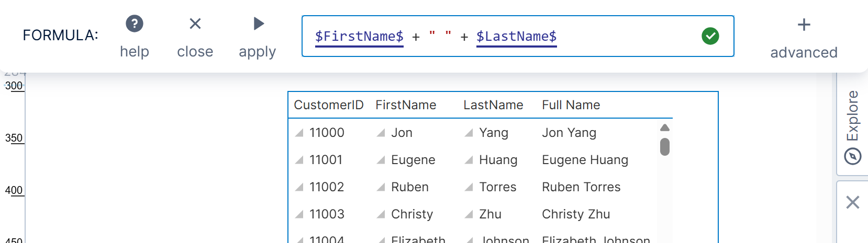
Task: Click the scroll up arrow in table
Action: click(x=665, y=128)
